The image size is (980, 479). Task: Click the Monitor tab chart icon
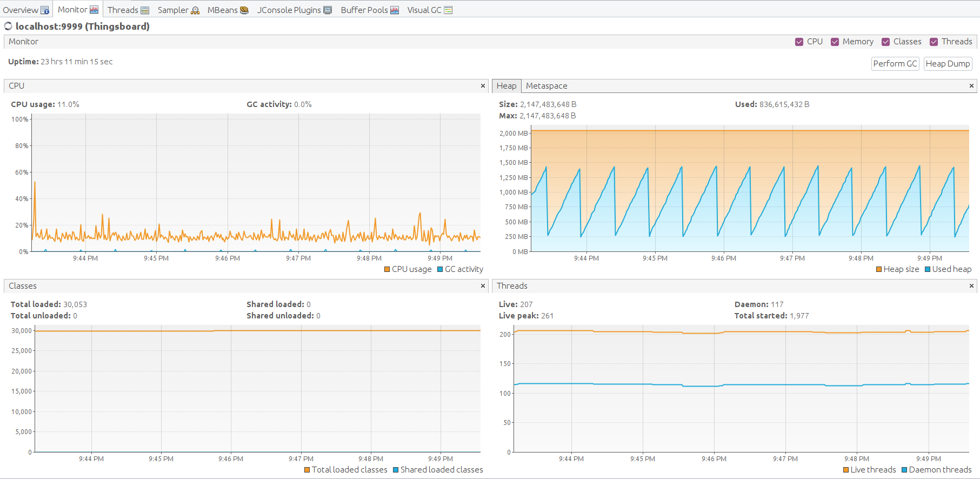coord(94,10)
